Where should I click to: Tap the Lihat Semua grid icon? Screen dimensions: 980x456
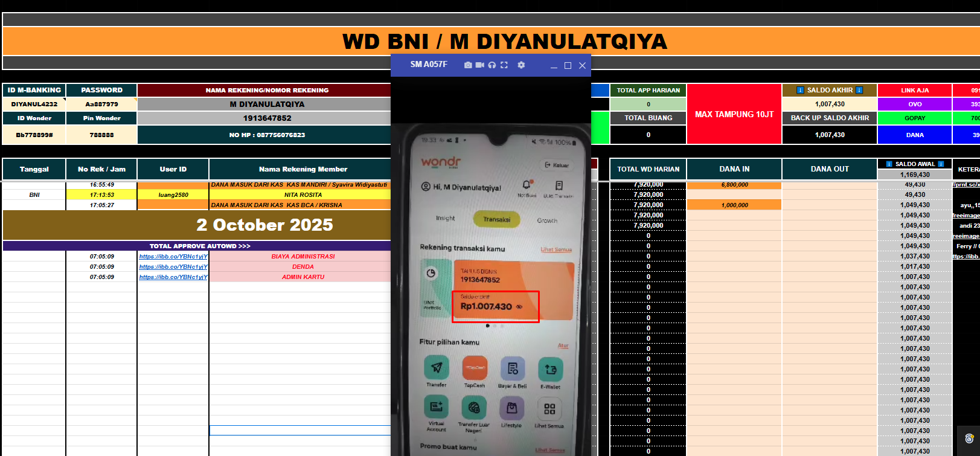(549, 409)
